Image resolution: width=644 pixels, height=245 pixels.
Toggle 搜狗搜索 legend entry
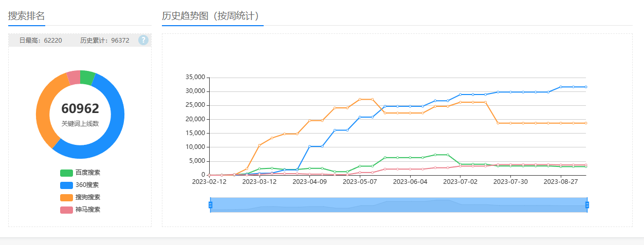coord(80,197)
